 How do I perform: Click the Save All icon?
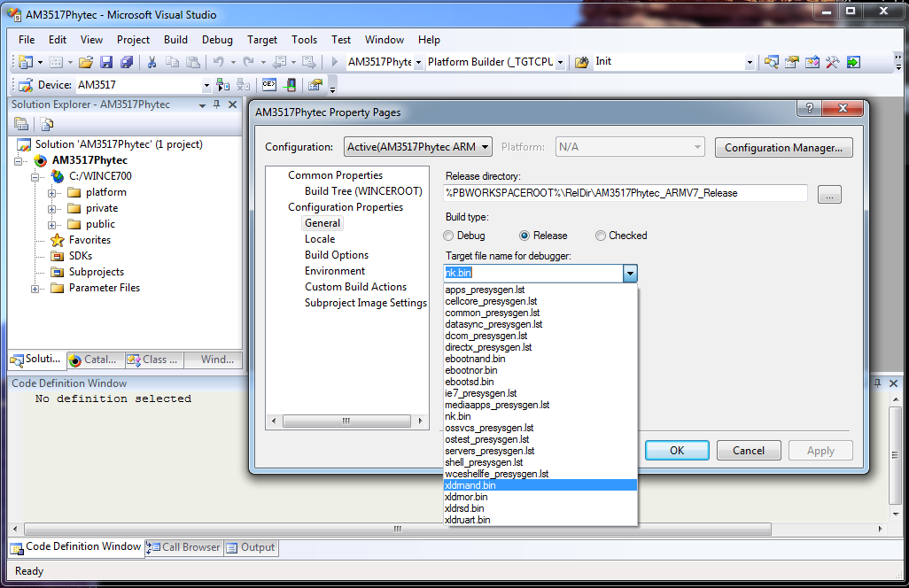(x=127, y=62)
